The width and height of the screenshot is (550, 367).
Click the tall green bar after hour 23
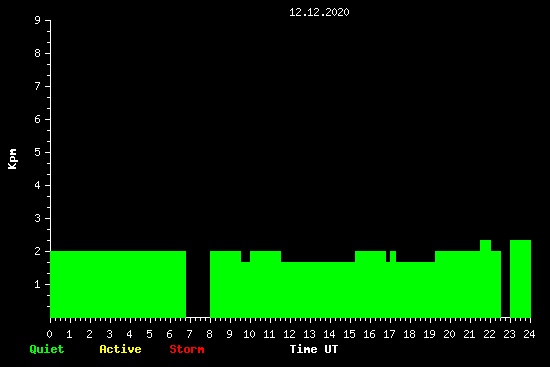[x=521, y=279]
